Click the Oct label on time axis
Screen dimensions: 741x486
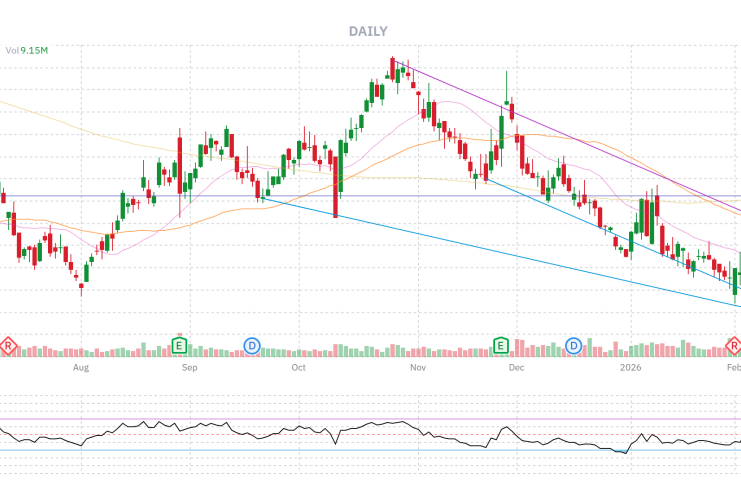pyautogui.click(x=298, y=368)
